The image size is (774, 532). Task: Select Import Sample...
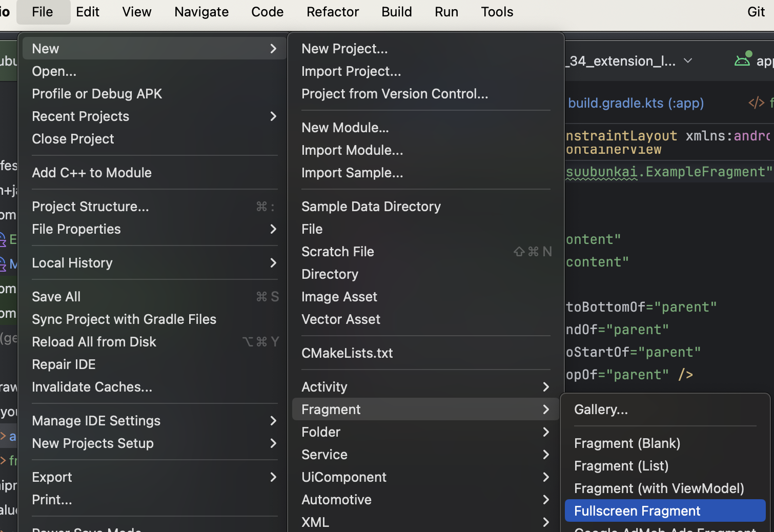[x=425, y=173]
